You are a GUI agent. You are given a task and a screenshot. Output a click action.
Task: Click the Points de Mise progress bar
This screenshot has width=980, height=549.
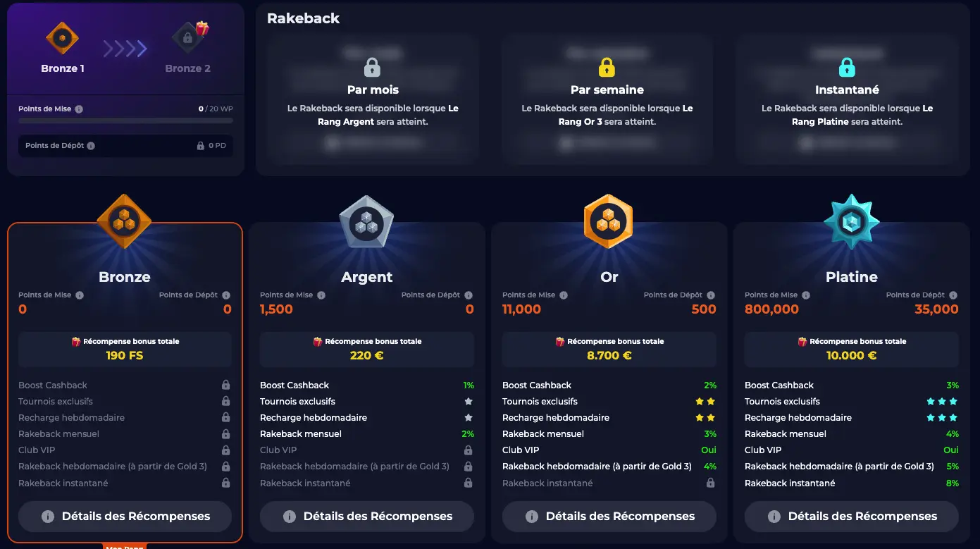[125, 121]
